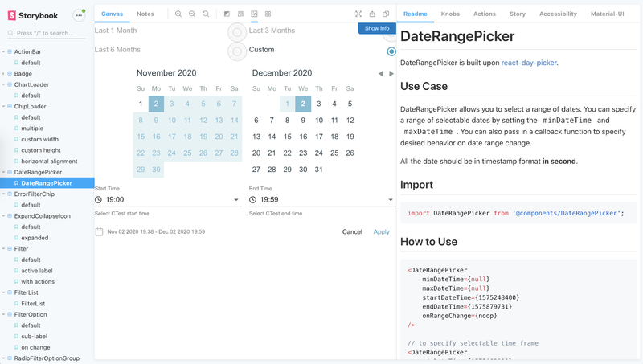Screen dimensions: 643x364
Task: Collapse the ChipLoader tree group
Action: tap(5, 106)
